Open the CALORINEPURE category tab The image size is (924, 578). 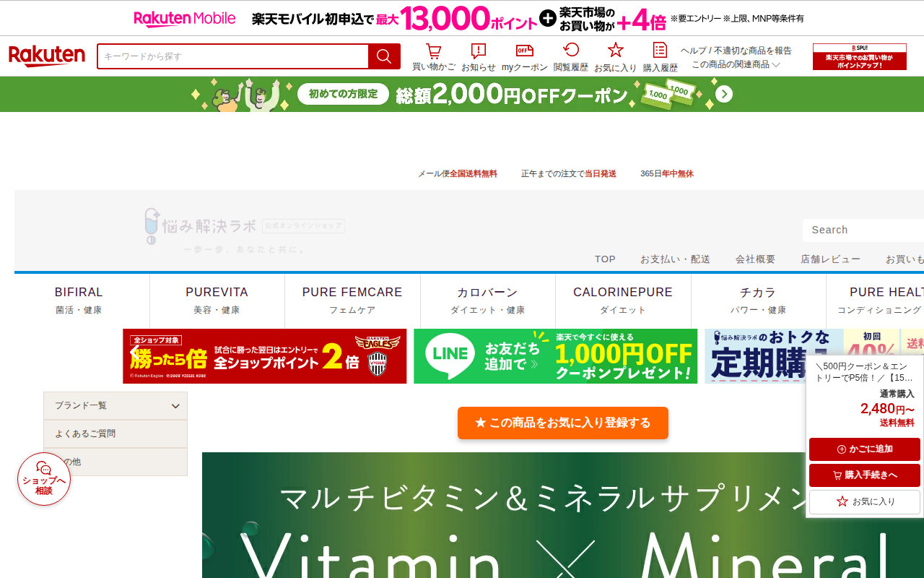623,301
